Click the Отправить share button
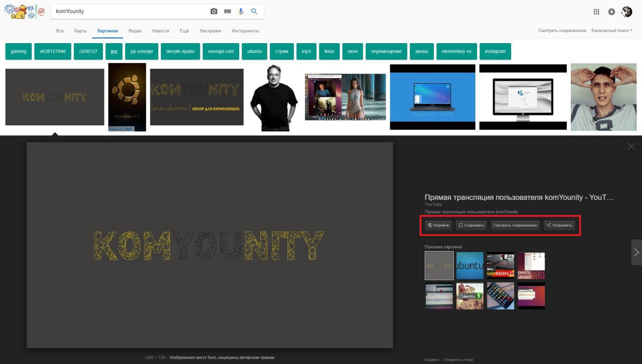Screen dimensions: 642x364 [559, 225]
